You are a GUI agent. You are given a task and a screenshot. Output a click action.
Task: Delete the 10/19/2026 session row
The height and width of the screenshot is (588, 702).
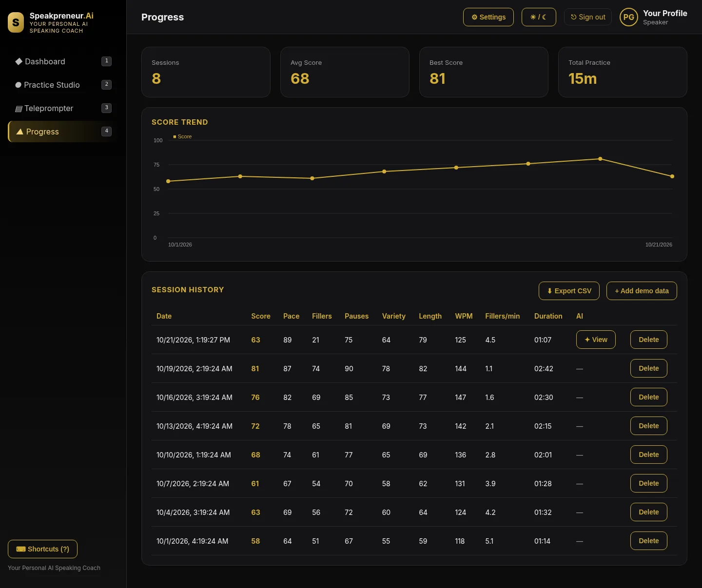click(649, 368)
